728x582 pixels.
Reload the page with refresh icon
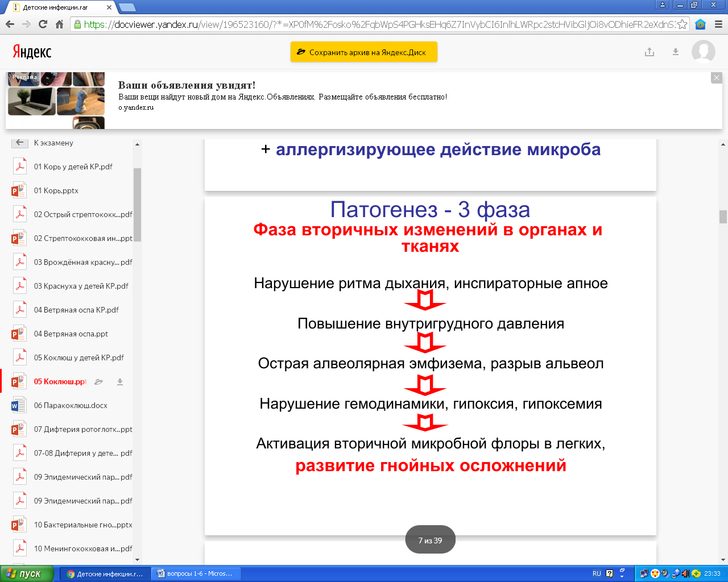tap(43, 24)
